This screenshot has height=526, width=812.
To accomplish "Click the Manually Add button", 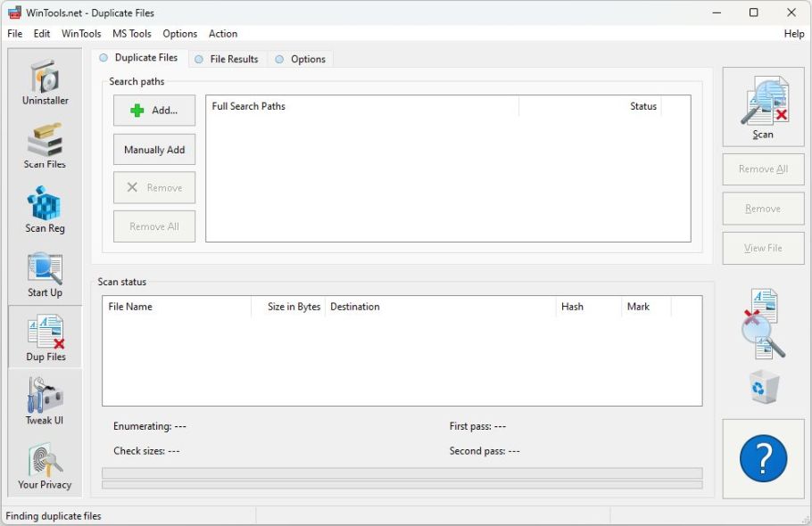I will click(x=153, y=149).
